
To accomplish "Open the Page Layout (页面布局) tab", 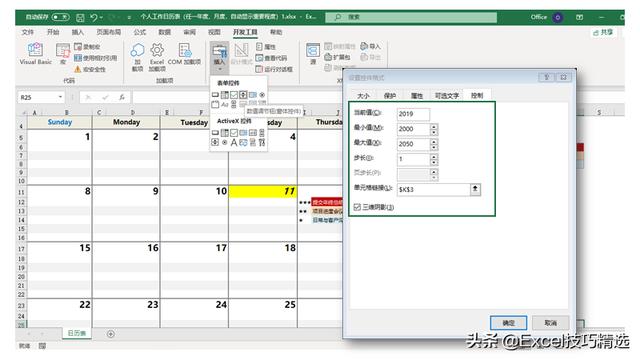I will 108,32.
